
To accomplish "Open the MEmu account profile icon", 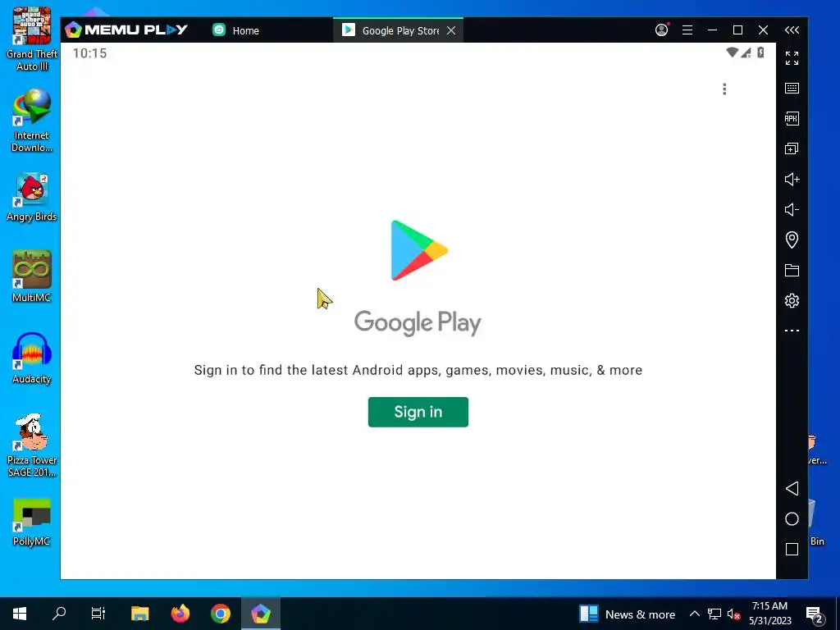I will click(x=662, y=30).
